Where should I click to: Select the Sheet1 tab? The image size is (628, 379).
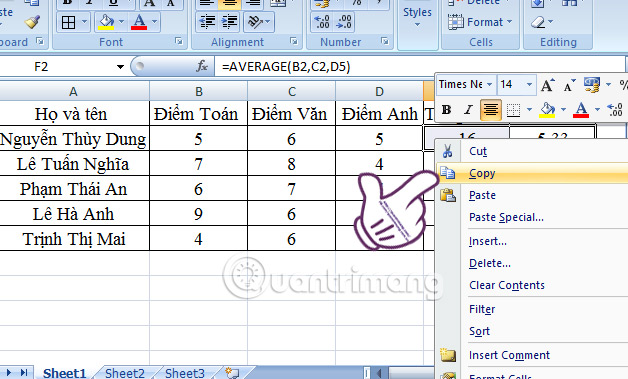coord(64,373)
